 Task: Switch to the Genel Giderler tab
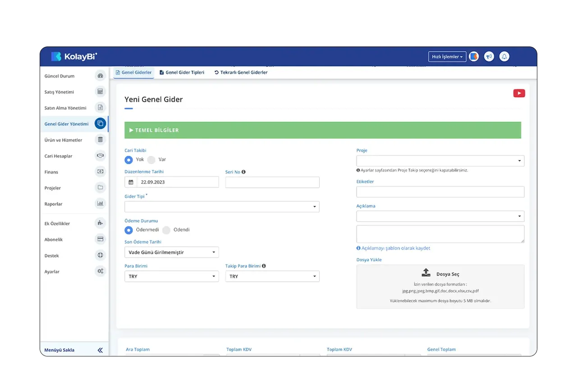[133, 72]
